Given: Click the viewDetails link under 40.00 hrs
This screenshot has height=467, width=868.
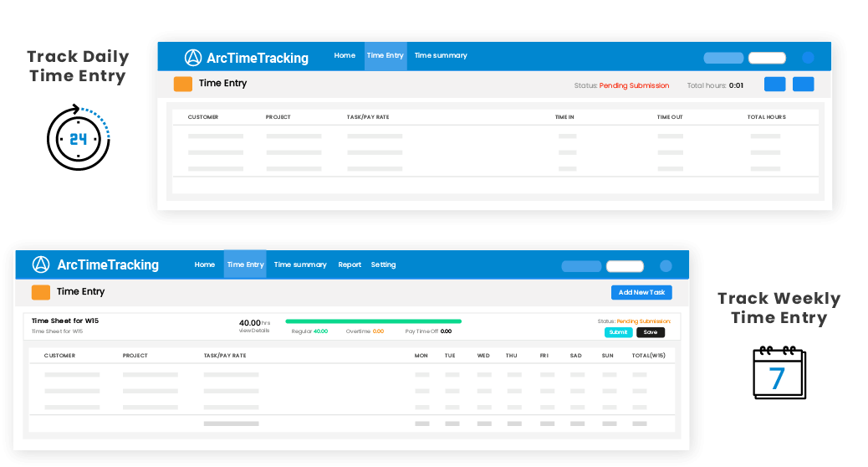Looking at the screenshot, I should point(254,331).
